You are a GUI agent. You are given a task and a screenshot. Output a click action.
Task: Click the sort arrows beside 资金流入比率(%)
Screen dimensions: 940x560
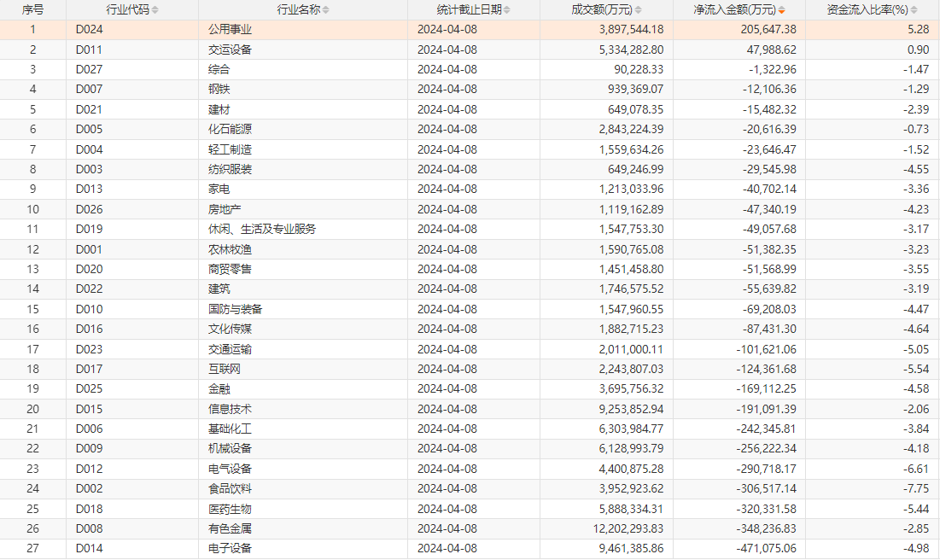(x=913, y=10)
